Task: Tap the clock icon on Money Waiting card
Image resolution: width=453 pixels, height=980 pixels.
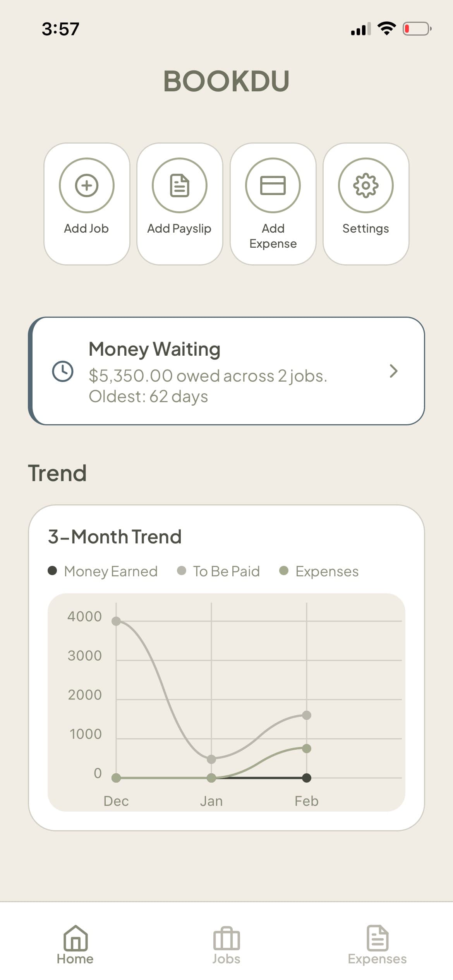Action: 63,372
